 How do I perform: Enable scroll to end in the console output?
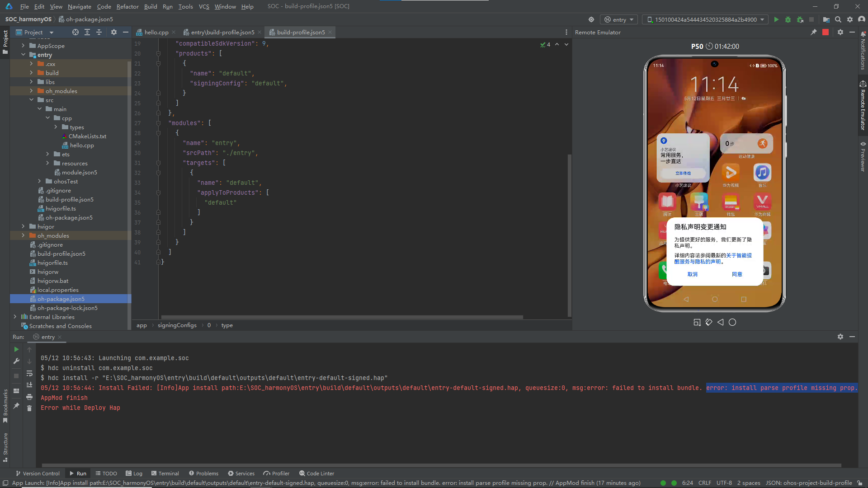coord(29,385)
